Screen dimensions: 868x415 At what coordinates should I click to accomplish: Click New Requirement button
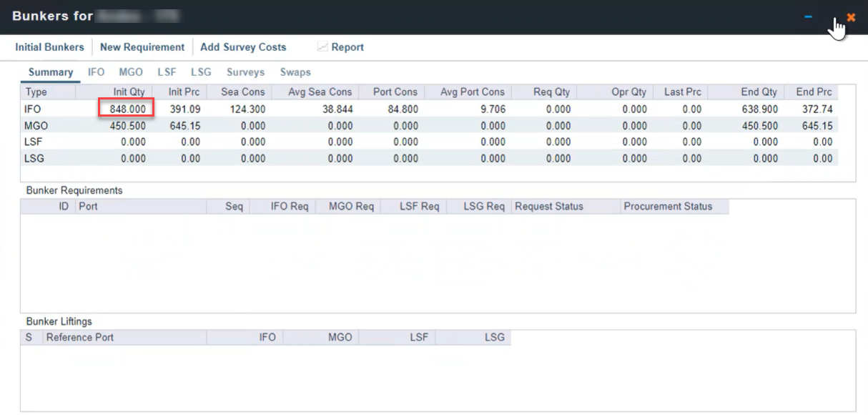pyautogui.click(x=142, y=47)
